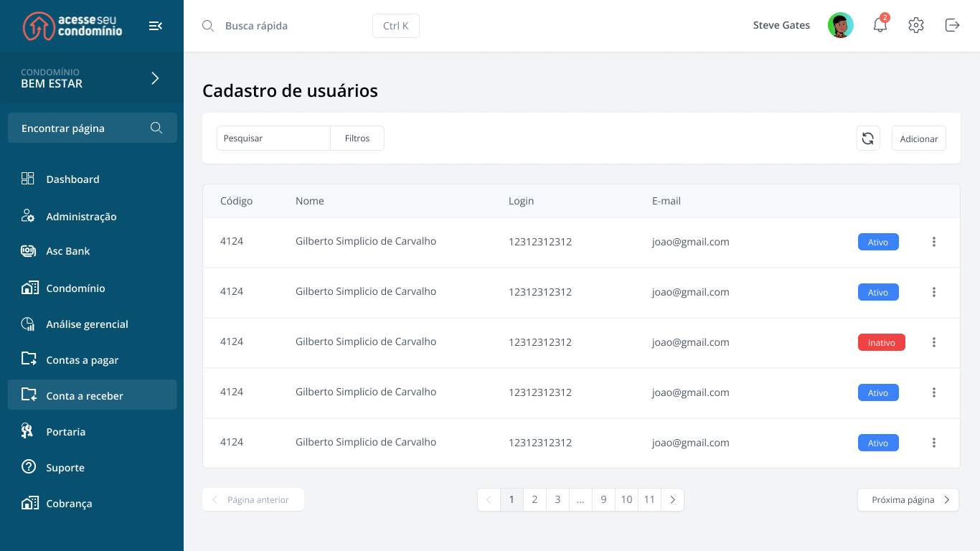
Task: Click the Asc Bank icon
Action: pyautogui.click(x=28, y=251)
